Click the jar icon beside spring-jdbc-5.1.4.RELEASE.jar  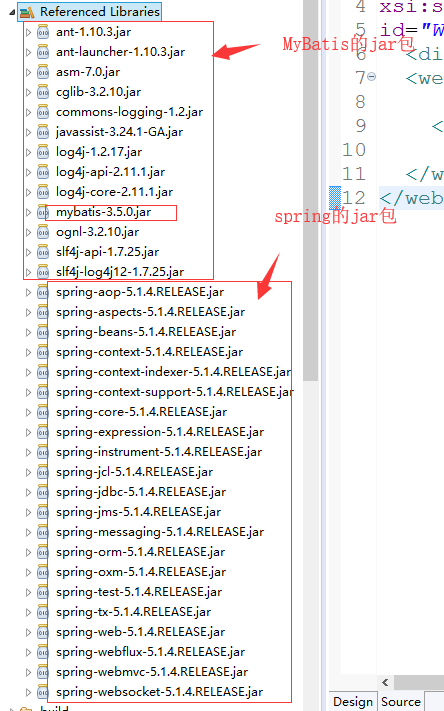43,492
